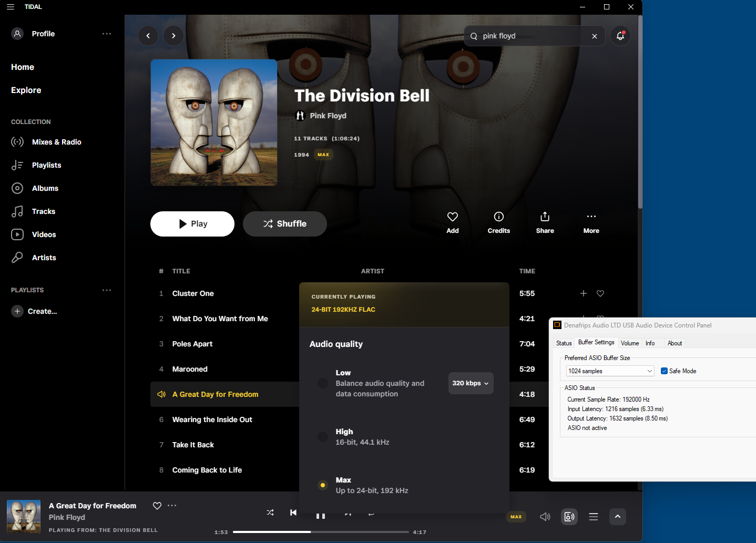The width and height of the screenshot is (756, 543).
Task: Expand the 1024 samples buffer size dropdown
Action: [x=610, y=371]
